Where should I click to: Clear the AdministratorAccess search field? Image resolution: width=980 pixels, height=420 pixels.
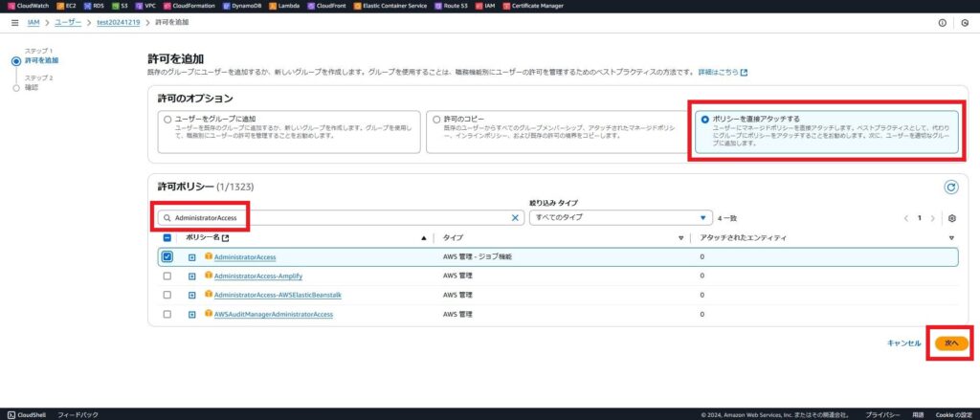pos(515,218)
